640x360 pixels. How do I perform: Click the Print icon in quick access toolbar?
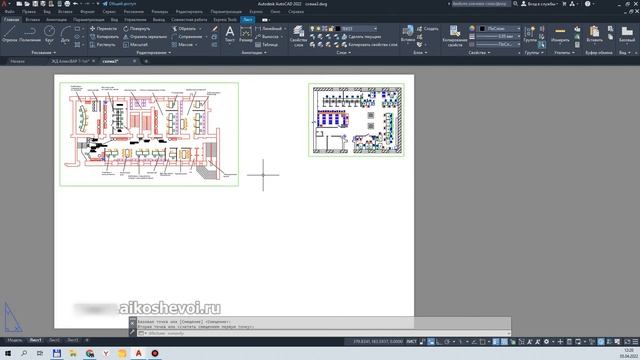(x=67, y=4)
